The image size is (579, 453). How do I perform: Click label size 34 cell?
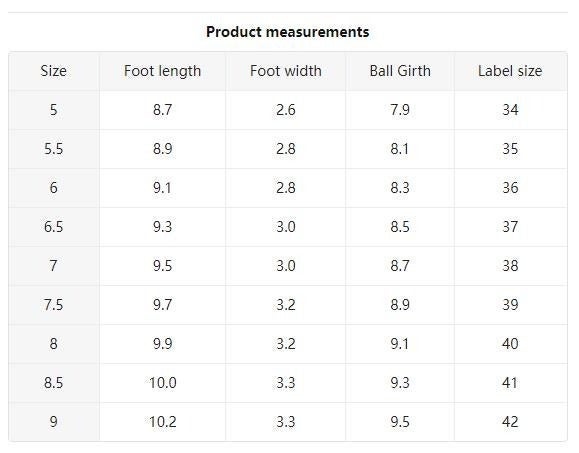(510, 110)
